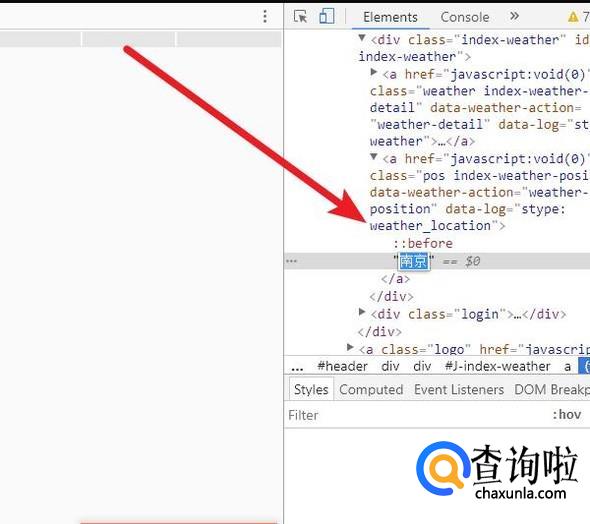This screenshot has height=524, width=590.
Task: Click the ellipsis beside selected node
Action: point(291,261)
